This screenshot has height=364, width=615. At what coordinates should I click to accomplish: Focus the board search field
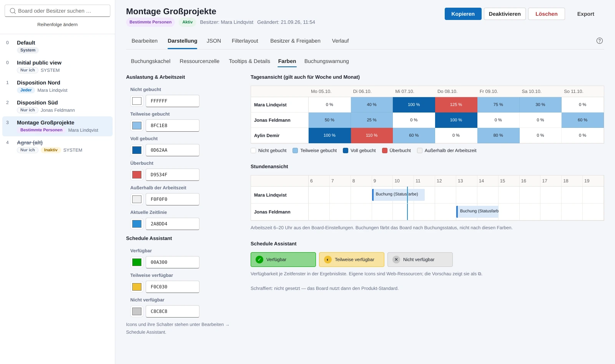point(57,11)
